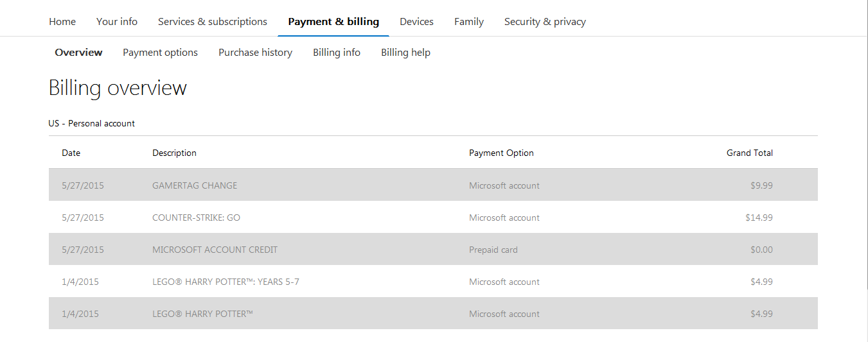Switch to the Devices tab
Viewport: 868px width, 342px height.
point(416,22)
